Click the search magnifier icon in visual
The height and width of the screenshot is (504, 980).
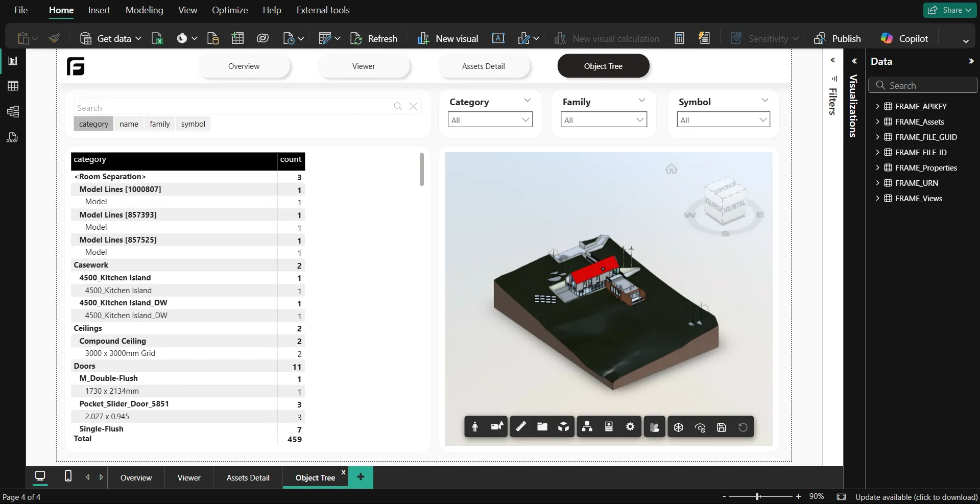[x=398, y=106]
